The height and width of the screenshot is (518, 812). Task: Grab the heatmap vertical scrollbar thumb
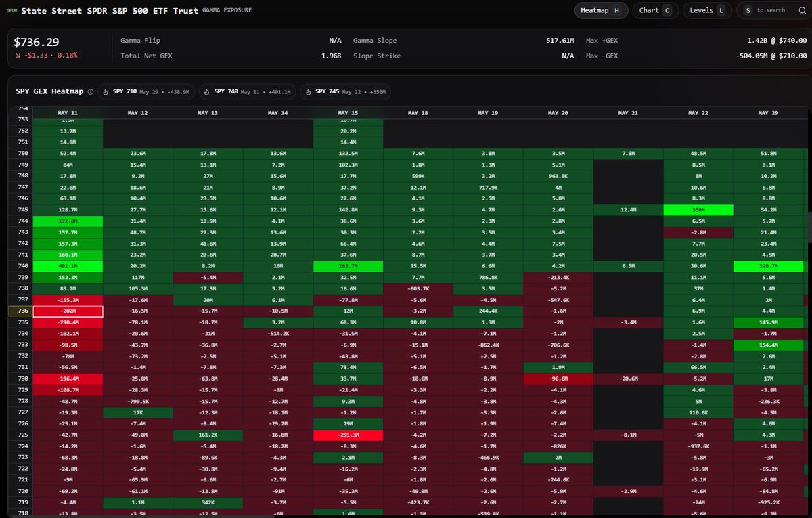coord(809,228)
